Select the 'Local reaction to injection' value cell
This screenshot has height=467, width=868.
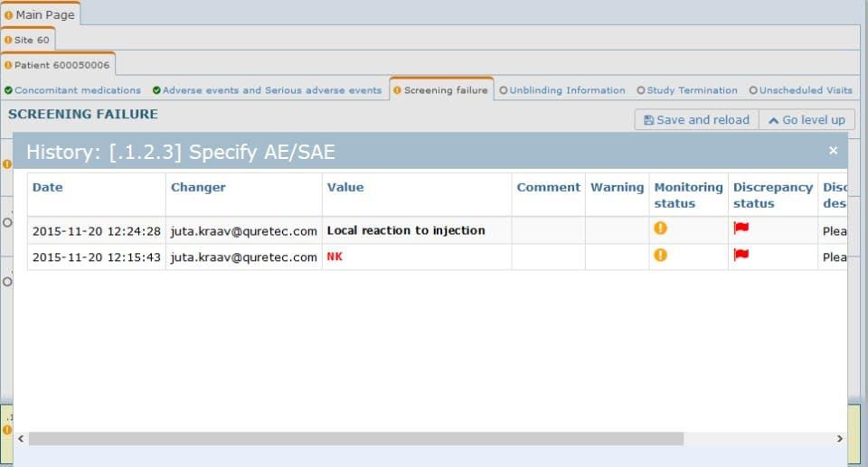[x=406, y=230]
